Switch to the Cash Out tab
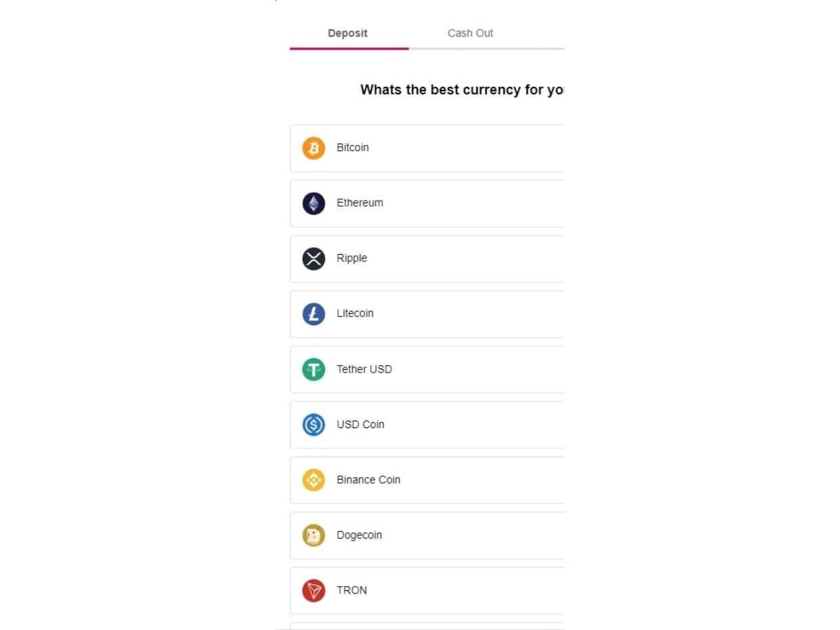Image resolution: width=840 pixels, height=630 pixels. pos(470,33)
